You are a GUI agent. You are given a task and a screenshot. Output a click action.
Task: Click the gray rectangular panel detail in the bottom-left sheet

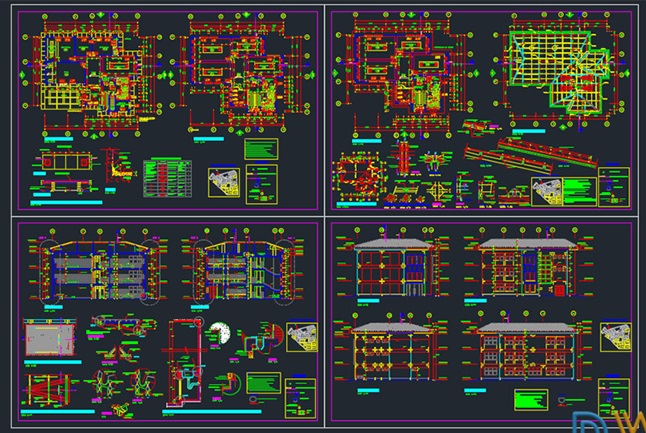[x=50, y=339]
